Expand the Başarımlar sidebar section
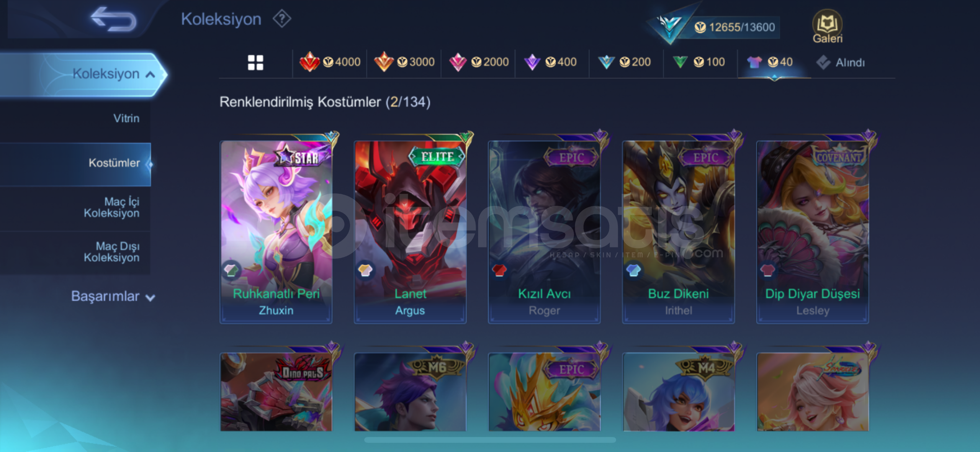This screenshot has width=980, height=452. (113, 296)
